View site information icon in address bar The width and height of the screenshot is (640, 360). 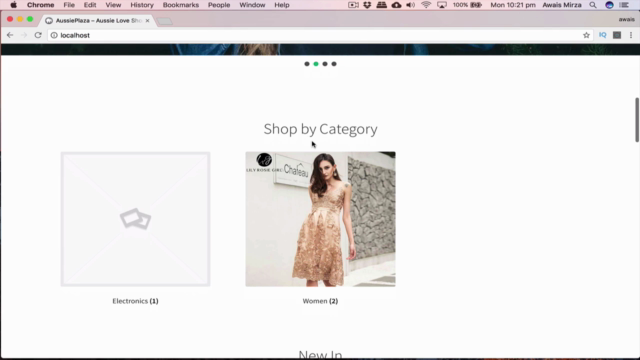(54, 36)
